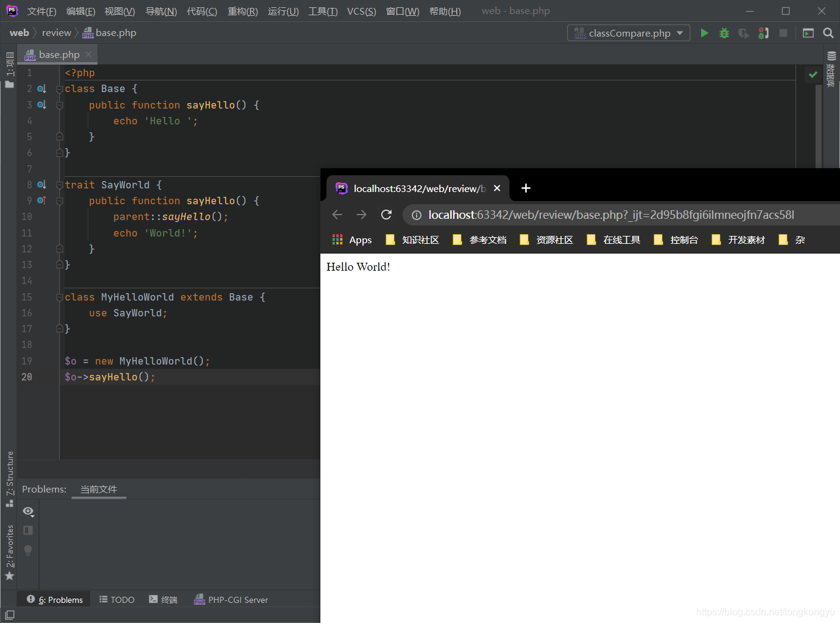
Task: Open the 6: Problems tool window tab
Action: tap(55, 600)
